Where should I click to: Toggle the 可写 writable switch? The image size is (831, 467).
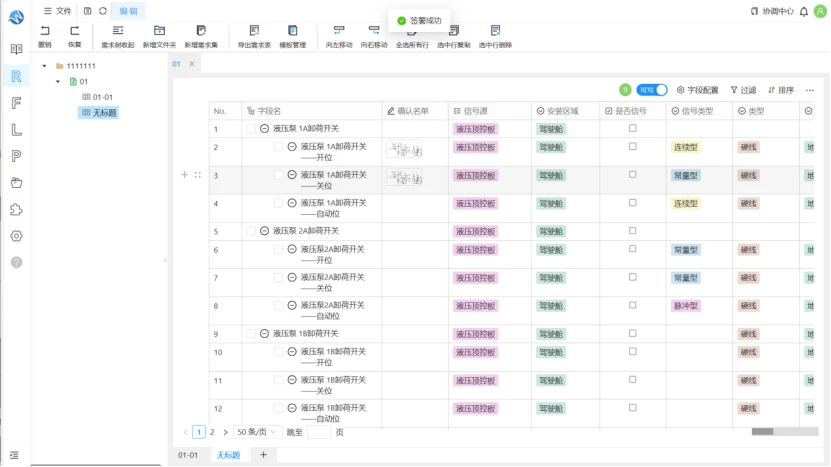coord(652,90)
